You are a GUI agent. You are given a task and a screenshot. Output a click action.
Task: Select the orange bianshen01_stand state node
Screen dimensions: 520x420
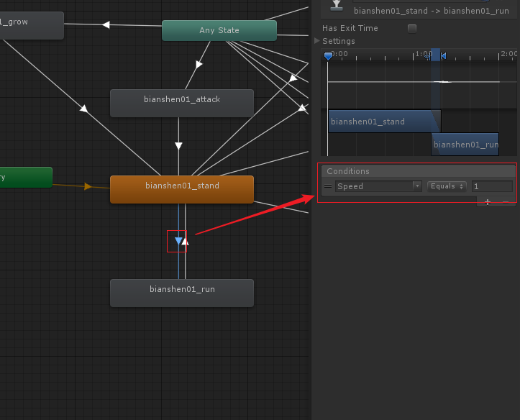coord(182,189)
